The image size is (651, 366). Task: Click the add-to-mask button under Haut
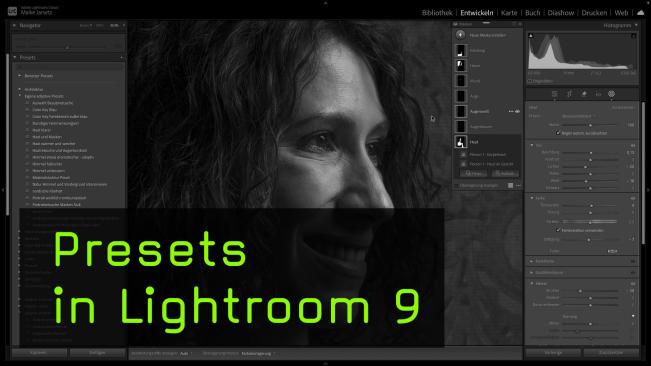point(473,173)
